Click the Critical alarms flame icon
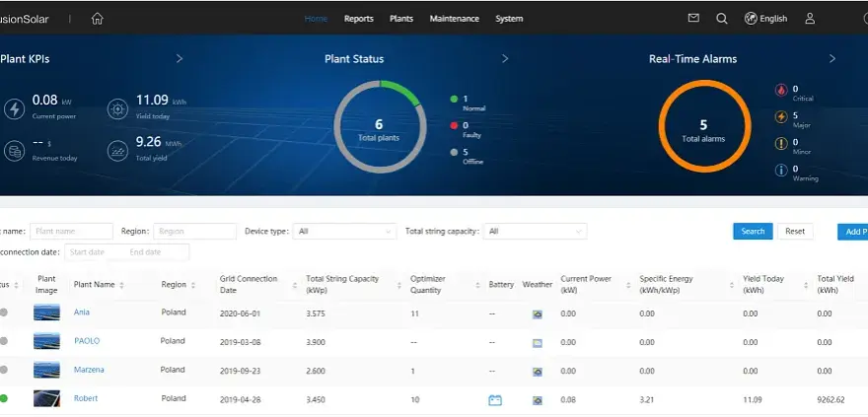Viewport: 868px width, 417px height. (780, 90)
